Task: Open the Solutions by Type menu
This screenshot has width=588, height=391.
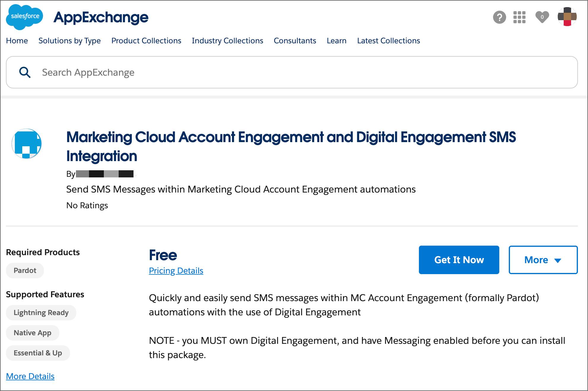Action: pos(70,41)
